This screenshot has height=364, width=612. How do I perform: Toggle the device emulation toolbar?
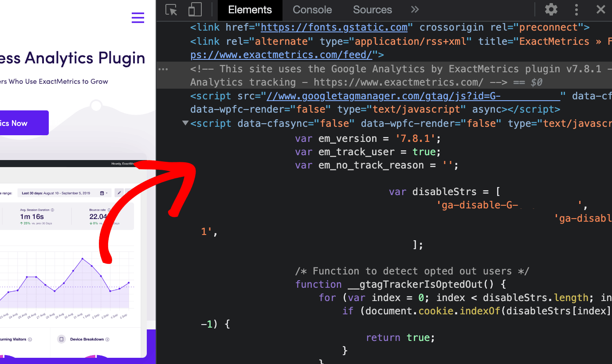pyautogui.click(x=194, y=9)
